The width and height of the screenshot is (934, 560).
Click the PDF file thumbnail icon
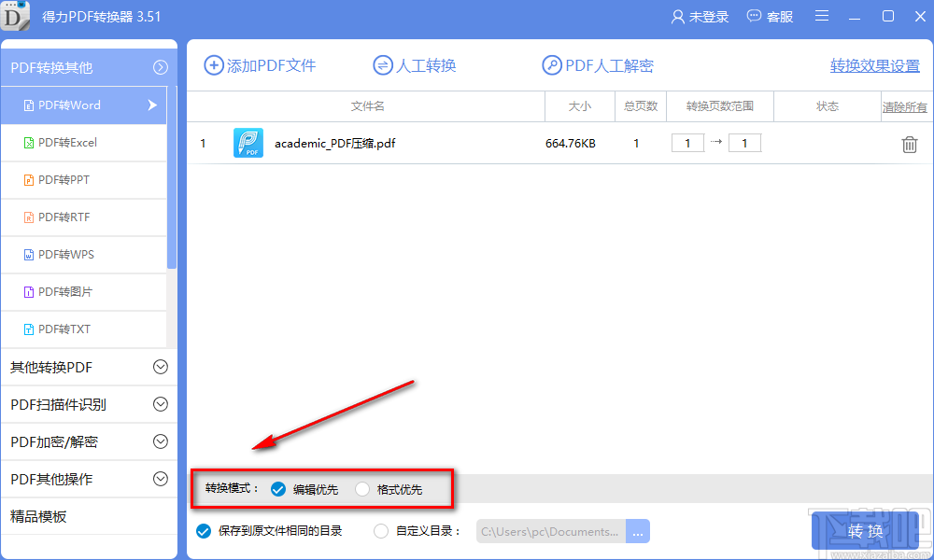tap(248, 144)
